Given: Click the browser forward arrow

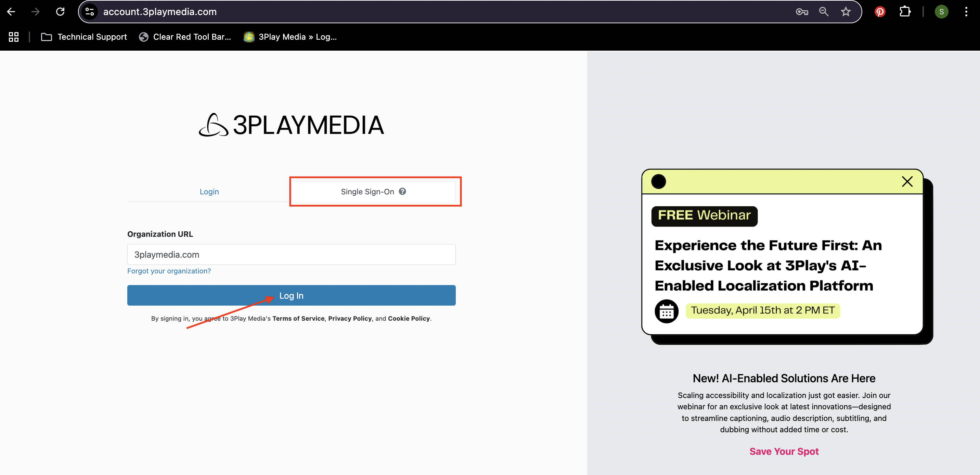Looking at the screenshot, I should coord(35,12).
